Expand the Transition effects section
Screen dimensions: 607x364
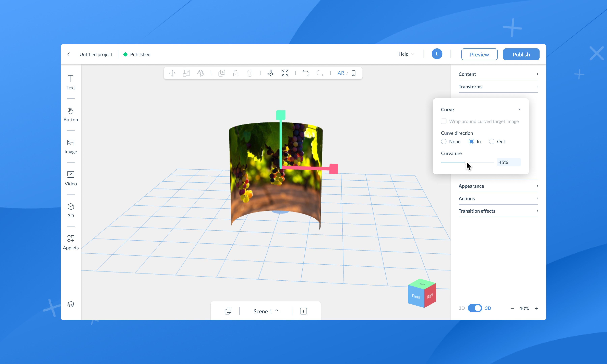(x=498, y=211)
